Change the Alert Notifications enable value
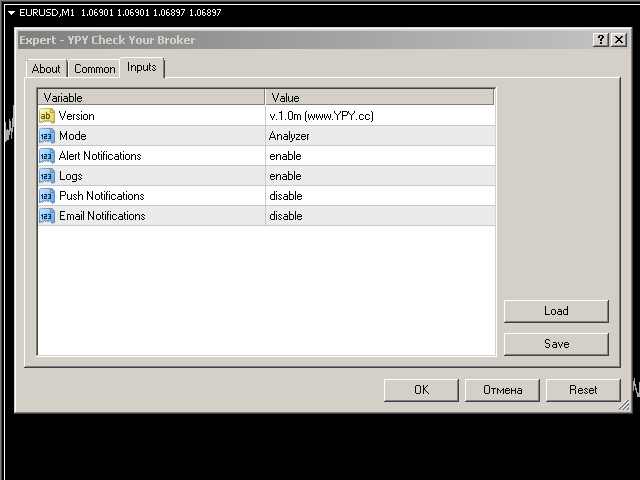The image size is (640, 480). tap(285, 156)
